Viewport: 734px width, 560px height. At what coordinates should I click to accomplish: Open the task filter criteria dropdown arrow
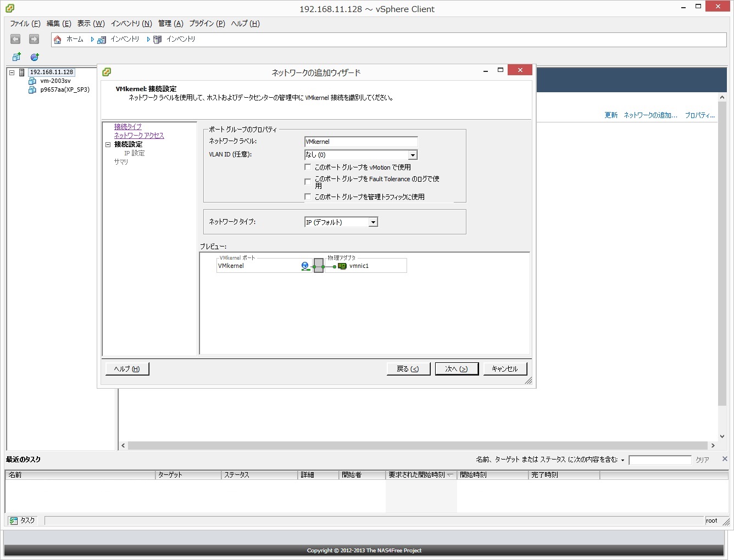pyautogui.click(x=622, y=460)
